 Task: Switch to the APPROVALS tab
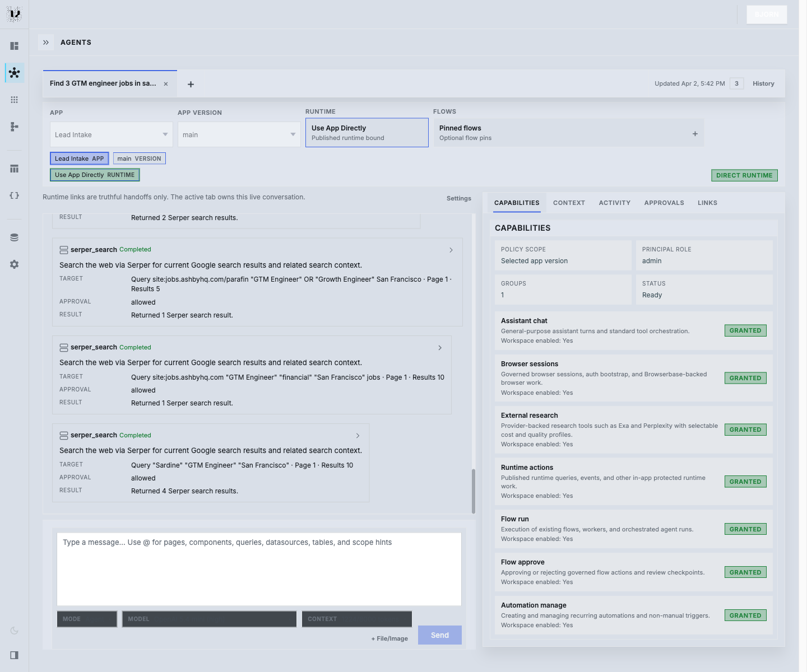point(664,203)
